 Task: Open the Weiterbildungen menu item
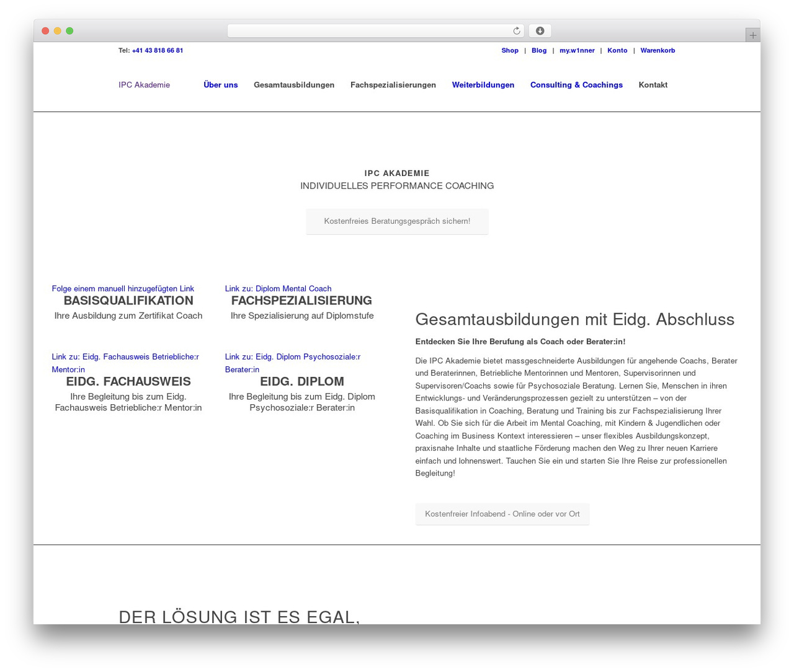[483, 85]
